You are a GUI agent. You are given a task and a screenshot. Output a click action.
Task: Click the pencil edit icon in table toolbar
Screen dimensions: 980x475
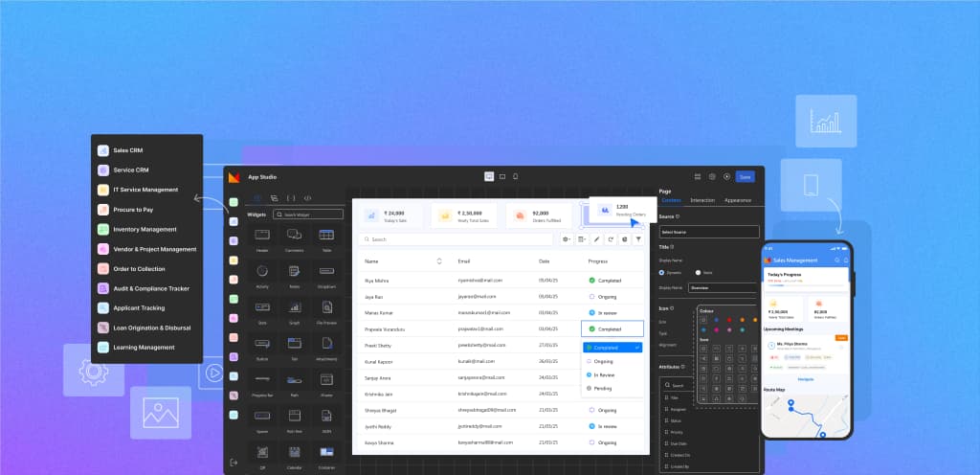point(596,238)
